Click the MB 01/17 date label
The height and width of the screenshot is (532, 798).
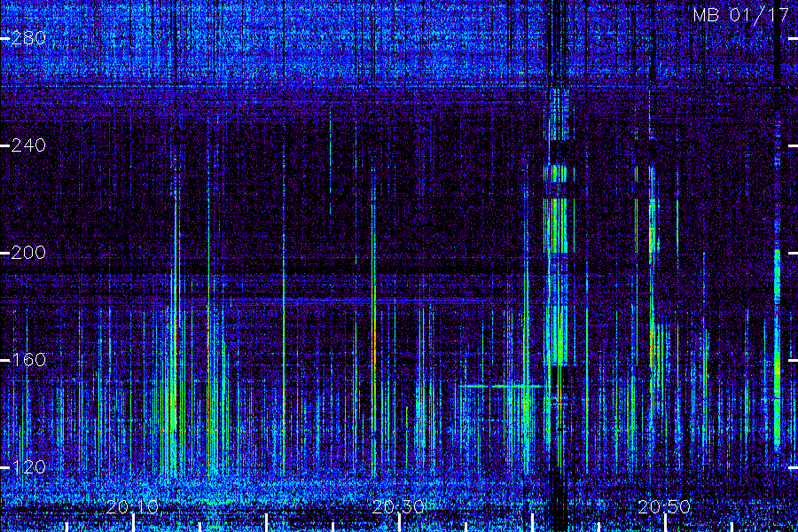coord(740,15)
